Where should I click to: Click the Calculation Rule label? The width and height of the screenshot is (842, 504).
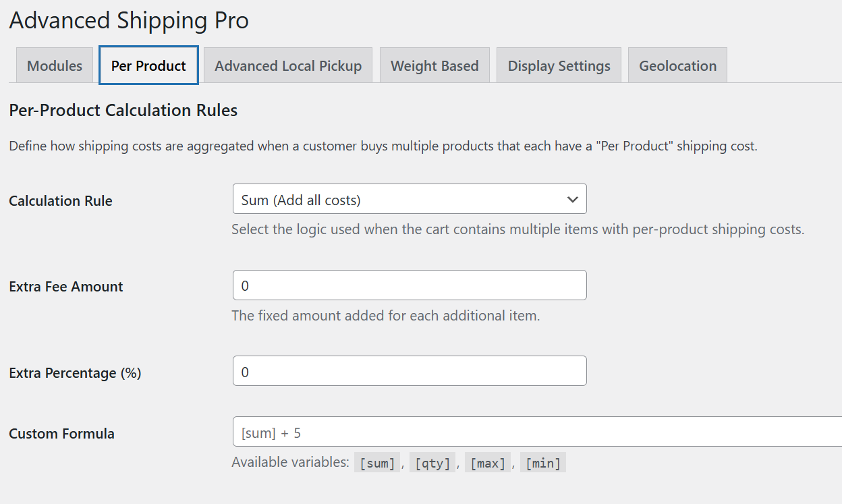click(60, 200)
